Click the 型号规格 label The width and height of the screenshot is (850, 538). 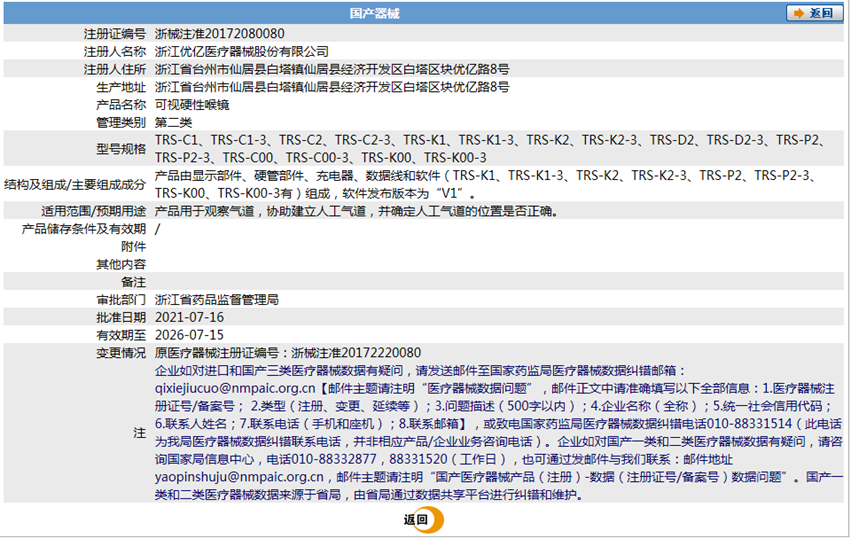click(121, 149)
